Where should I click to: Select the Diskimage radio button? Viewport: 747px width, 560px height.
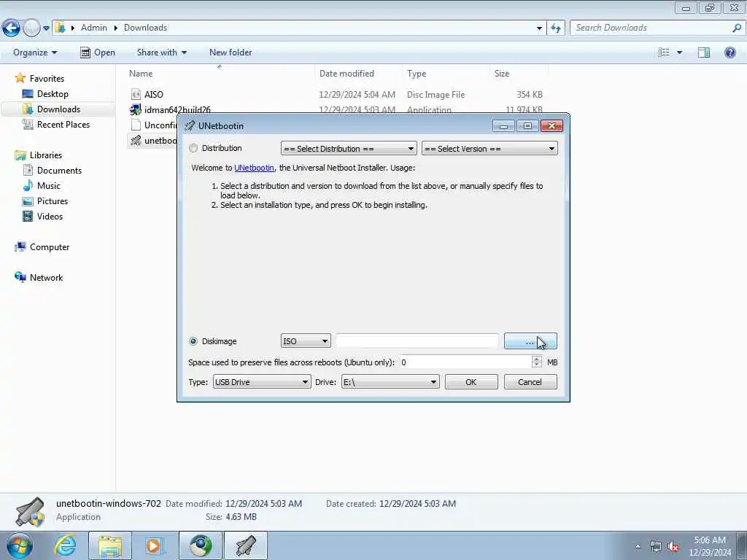[x=193, y=341]
